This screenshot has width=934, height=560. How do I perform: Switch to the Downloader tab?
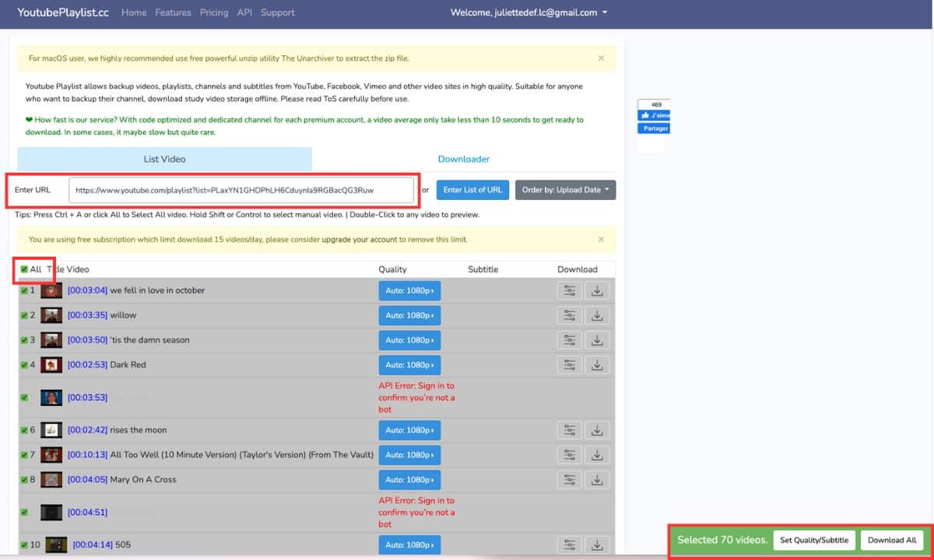tap(464, 159)
